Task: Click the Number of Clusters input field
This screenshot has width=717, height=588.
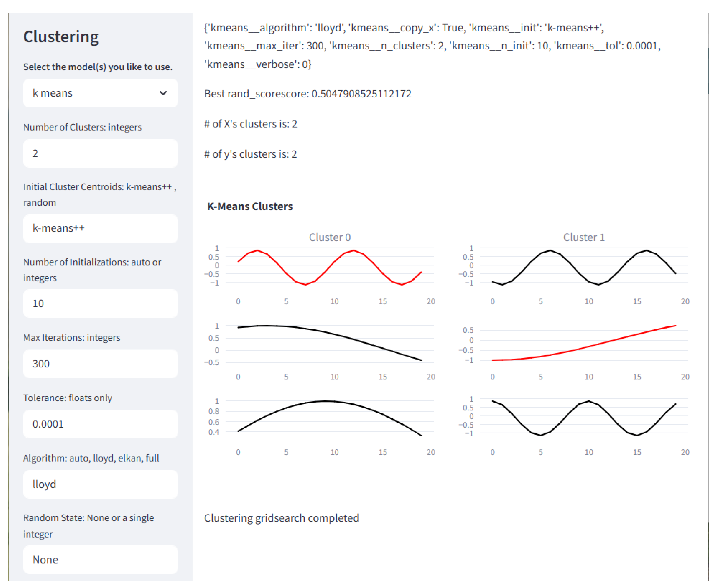Action: (x=100, y=153)
